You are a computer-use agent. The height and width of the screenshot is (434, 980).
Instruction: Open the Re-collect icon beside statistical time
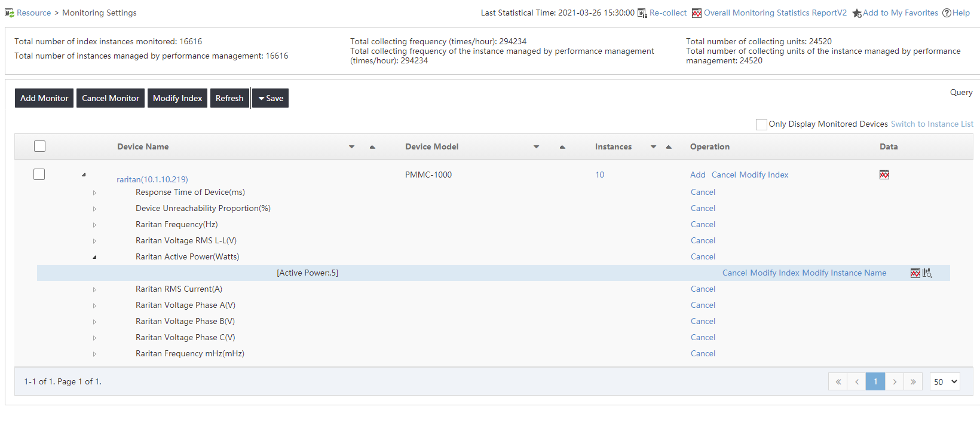pyautogui.click(x=642, y=13)
